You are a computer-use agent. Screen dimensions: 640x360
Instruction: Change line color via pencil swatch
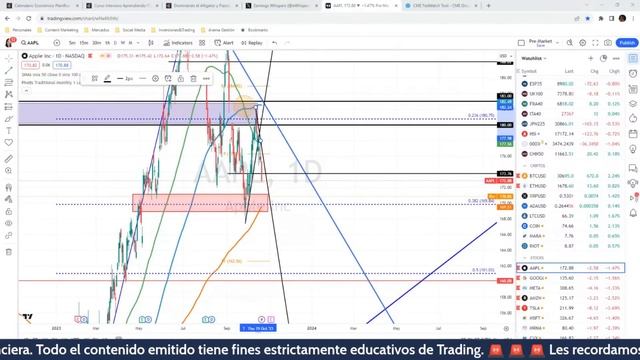tap(107, 78)
